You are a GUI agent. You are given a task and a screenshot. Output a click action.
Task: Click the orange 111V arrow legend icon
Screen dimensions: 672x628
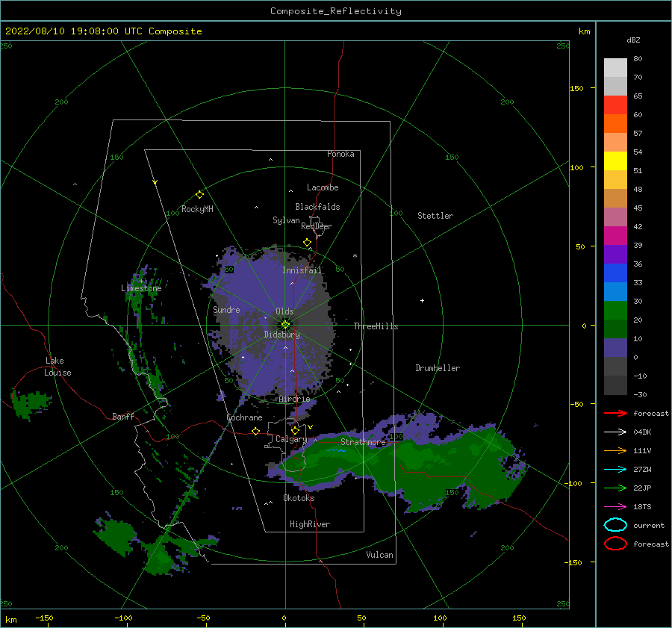[x=615, y=450]
